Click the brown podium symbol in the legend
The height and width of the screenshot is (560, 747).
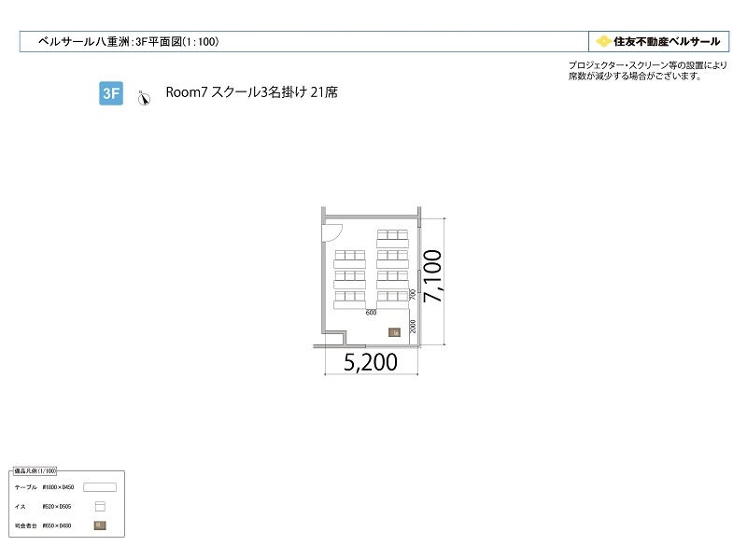pyautogui.click(x=100, y=525)
